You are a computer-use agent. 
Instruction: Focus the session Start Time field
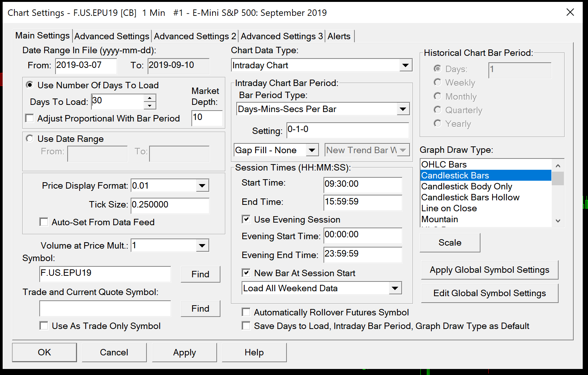[x=363, y=185]
